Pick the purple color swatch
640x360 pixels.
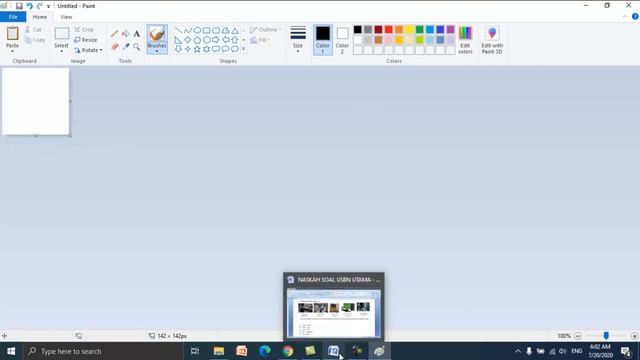[450, 29]
